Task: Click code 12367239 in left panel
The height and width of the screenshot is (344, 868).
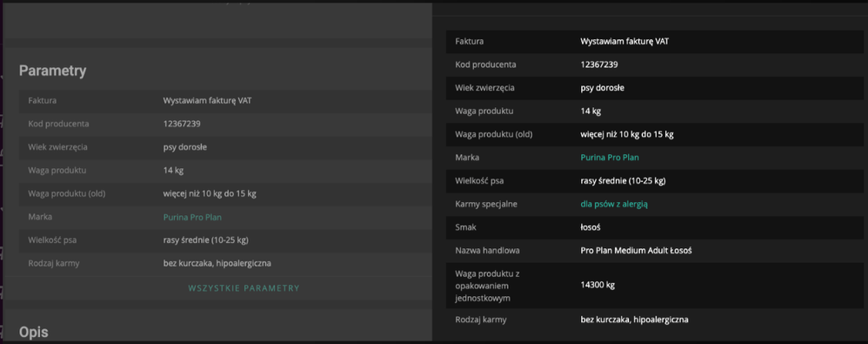Action: 182,124
